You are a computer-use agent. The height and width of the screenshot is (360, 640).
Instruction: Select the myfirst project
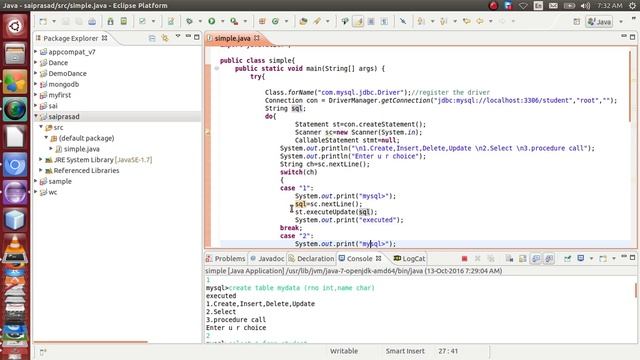click(x=60, y=95)
